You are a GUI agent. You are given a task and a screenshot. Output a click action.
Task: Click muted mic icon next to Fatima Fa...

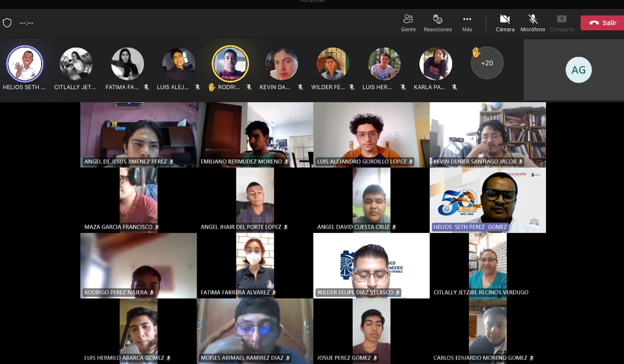146,87
